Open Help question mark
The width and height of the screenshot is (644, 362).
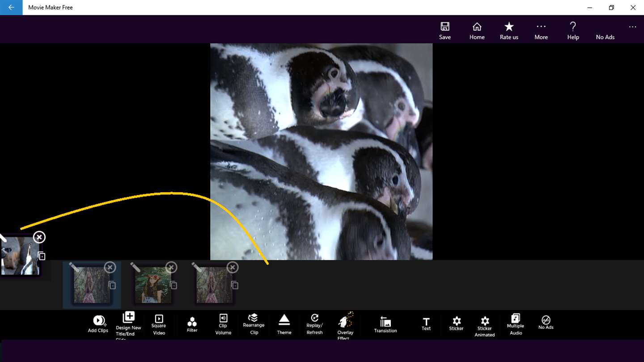[x=573, y=30]
